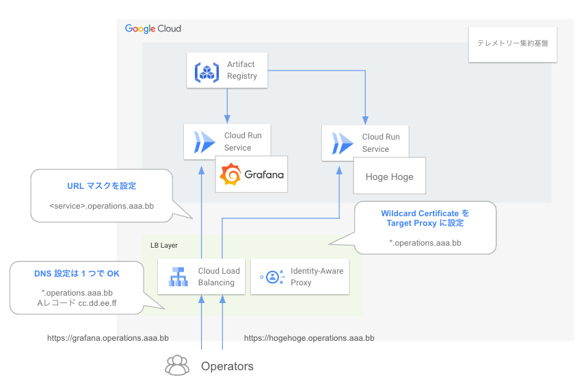Select the テレメトリー集約基盤 box

pos(513,44)
